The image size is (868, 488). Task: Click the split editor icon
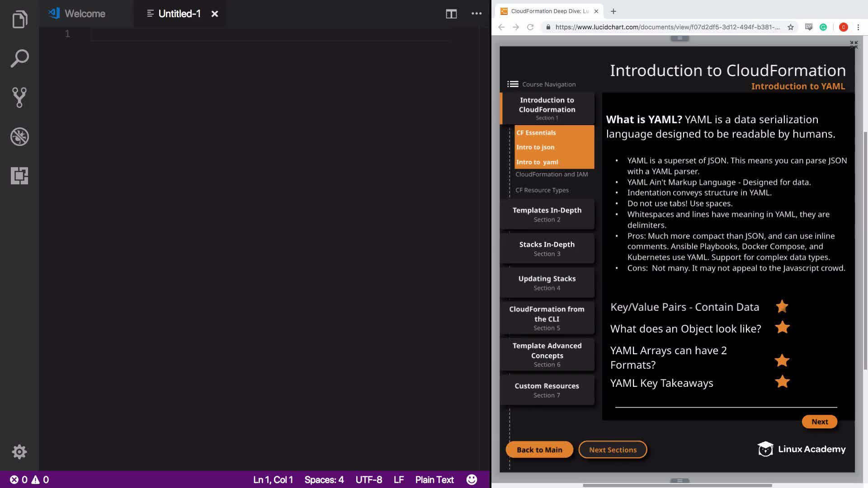pyautogui.click(x=451, y=14)
